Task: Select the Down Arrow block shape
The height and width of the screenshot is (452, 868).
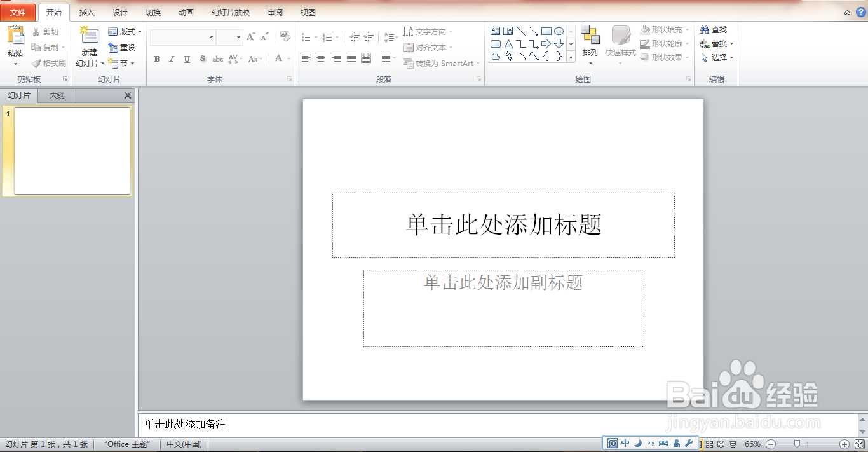Action: click(x=559, y=44)
